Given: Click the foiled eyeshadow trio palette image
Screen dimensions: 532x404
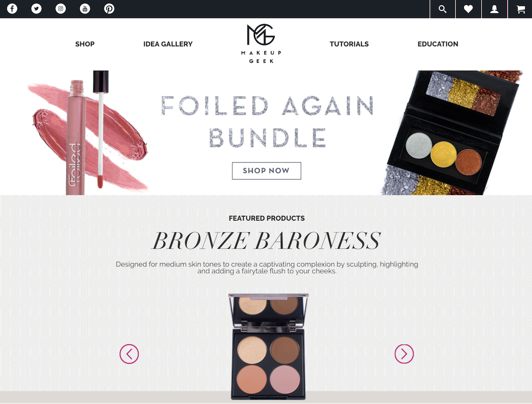Looking at the screenshot, I should point(453,133).
